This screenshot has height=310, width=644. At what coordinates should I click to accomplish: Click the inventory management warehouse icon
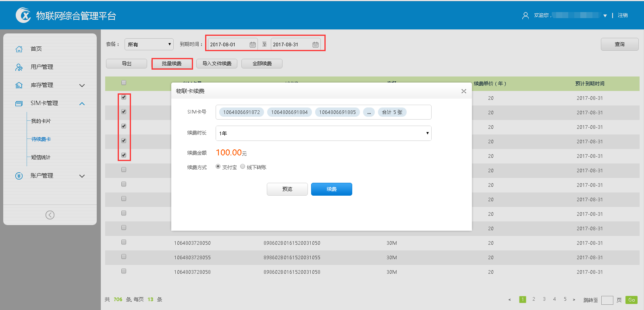[19, 85]
